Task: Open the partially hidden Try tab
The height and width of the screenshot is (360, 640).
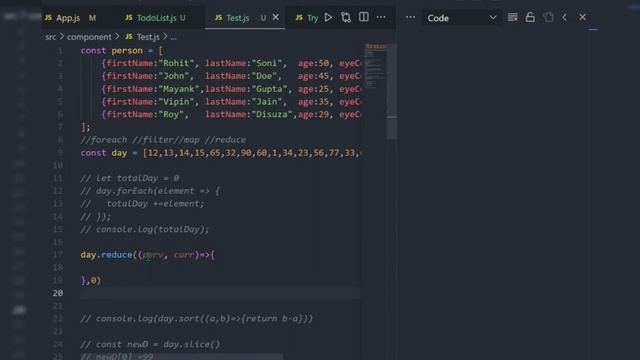Action: tap(307, 18)
